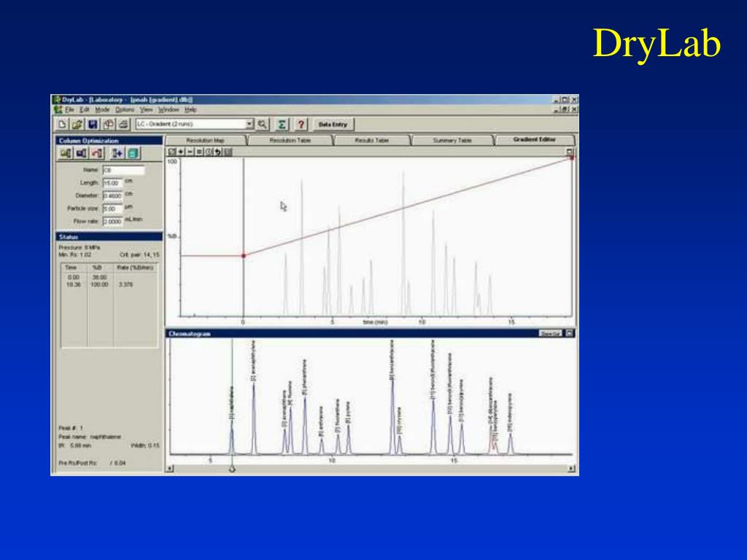Switch to the Resolution Table tab
This screenshot has width=747, height=560.
(x=290, y=141)
